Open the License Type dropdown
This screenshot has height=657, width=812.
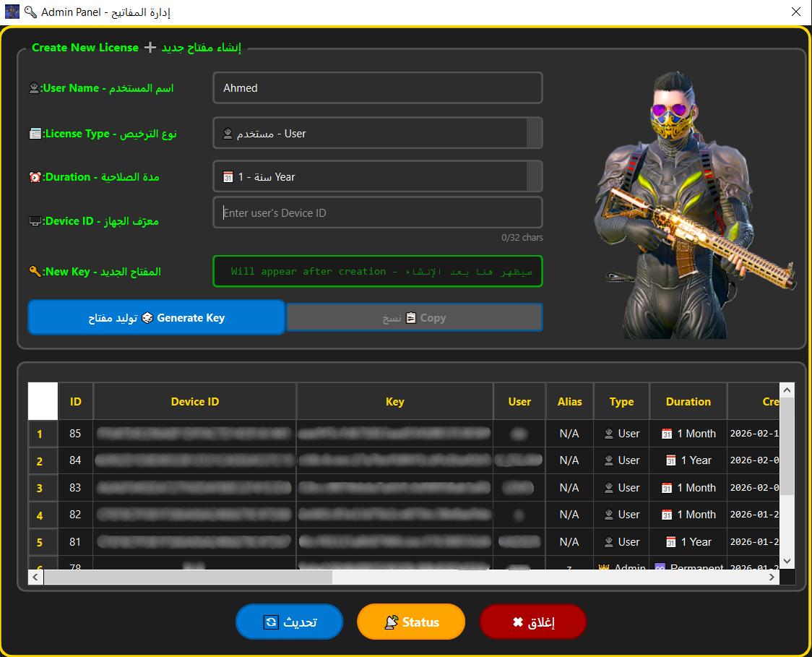(x=377, y=133)
